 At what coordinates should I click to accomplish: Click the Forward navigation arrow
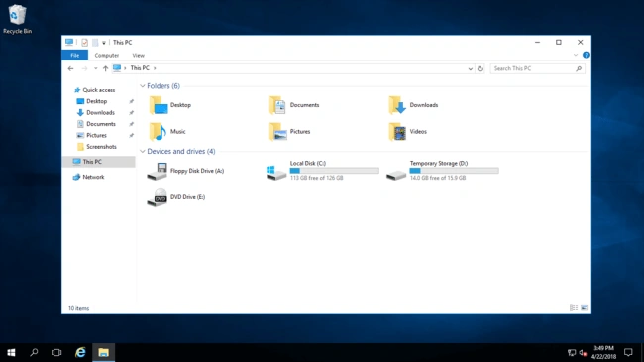click(84, 68)
